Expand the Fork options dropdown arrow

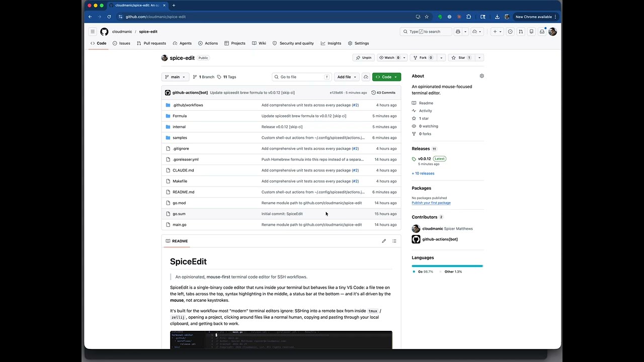coord(441,58)
